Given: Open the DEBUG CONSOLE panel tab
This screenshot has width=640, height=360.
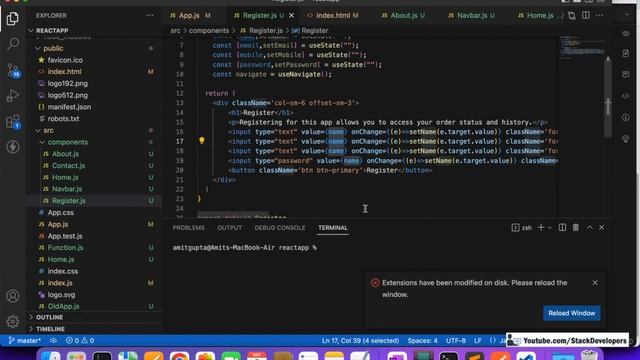Looking at the screenshot, I should click(x=280, y=228).
